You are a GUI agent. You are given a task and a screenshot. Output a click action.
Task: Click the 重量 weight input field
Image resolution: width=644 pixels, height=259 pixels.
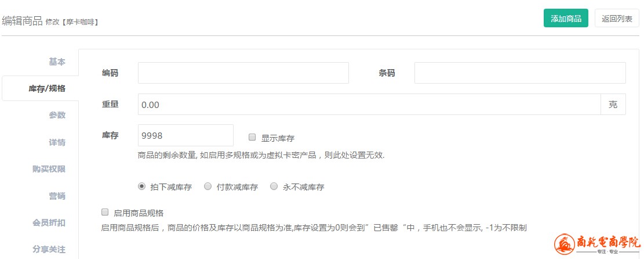point(369,105)
